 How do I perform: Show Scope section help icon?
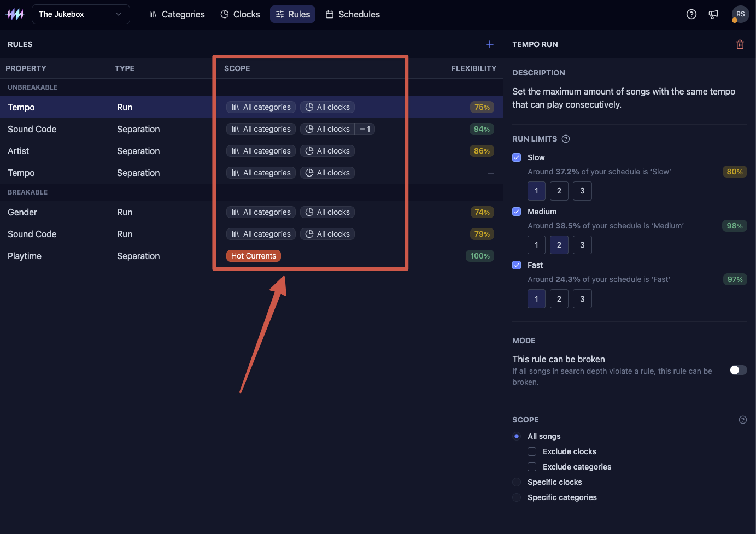tap(742, 420)
